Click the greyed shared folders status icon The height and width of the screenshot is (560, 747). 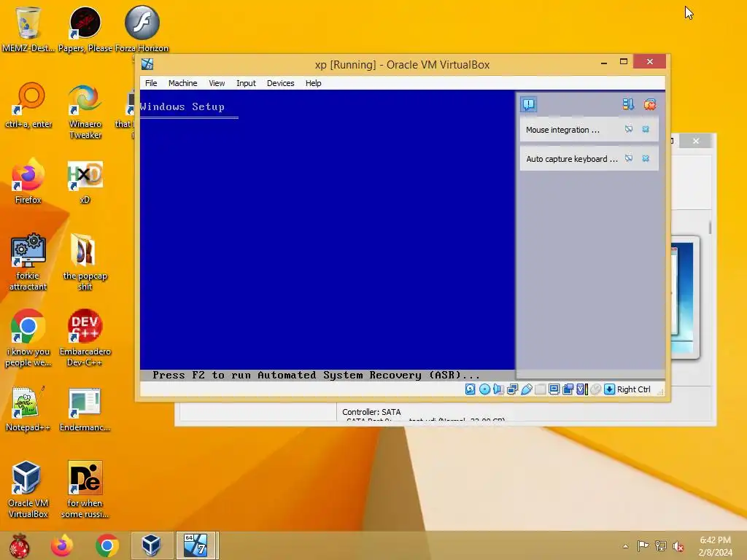[x=541, y=389]
